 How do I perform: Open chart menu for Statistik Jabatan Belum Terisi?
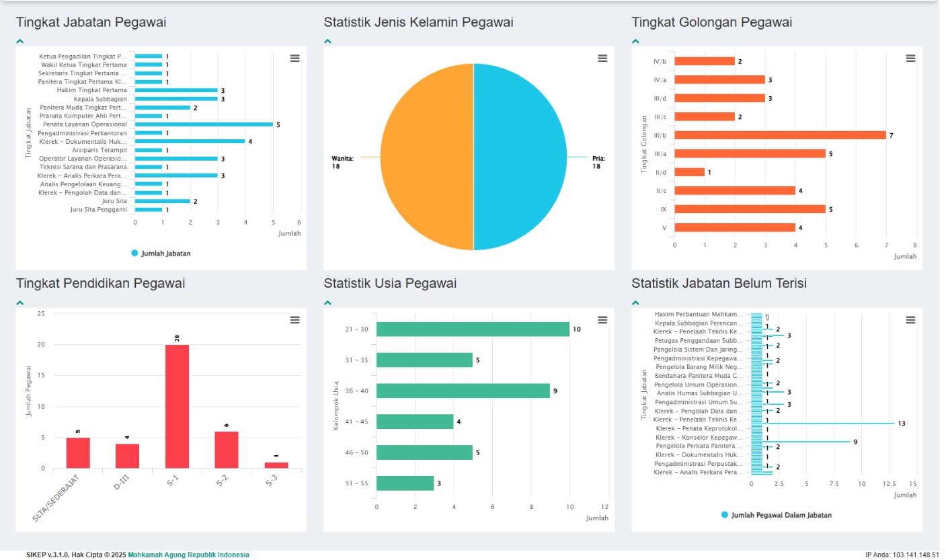(910, 320)
